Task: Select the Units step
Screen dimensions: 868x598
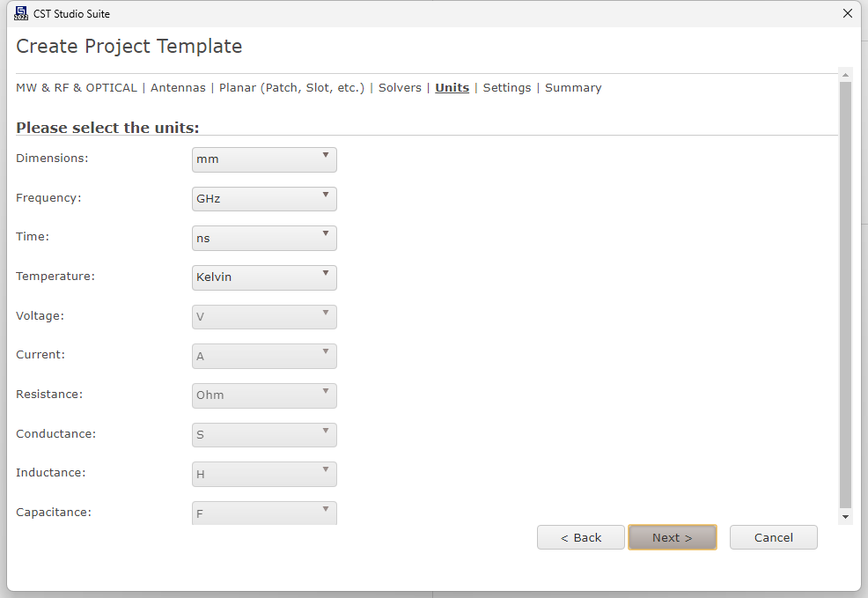Action: [x=452, y=87]
